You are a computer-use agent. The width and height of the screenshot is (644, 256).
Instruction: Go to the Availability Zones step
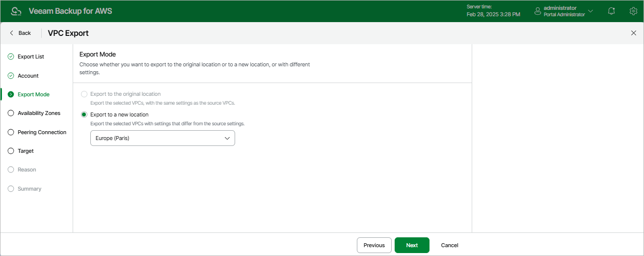[x=39, y=113]
